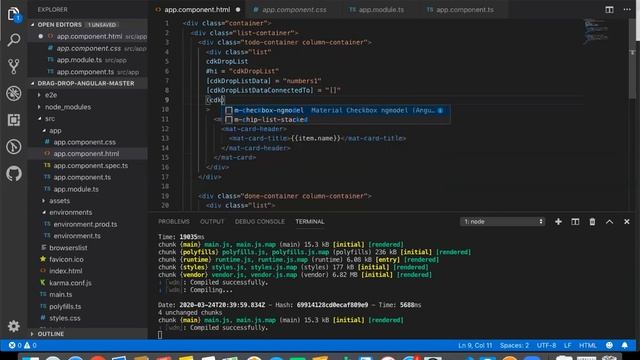This screenshot has height=360, width=640.
Task: Maximize the panel with the up chevron
Action: tap(609, 222)
